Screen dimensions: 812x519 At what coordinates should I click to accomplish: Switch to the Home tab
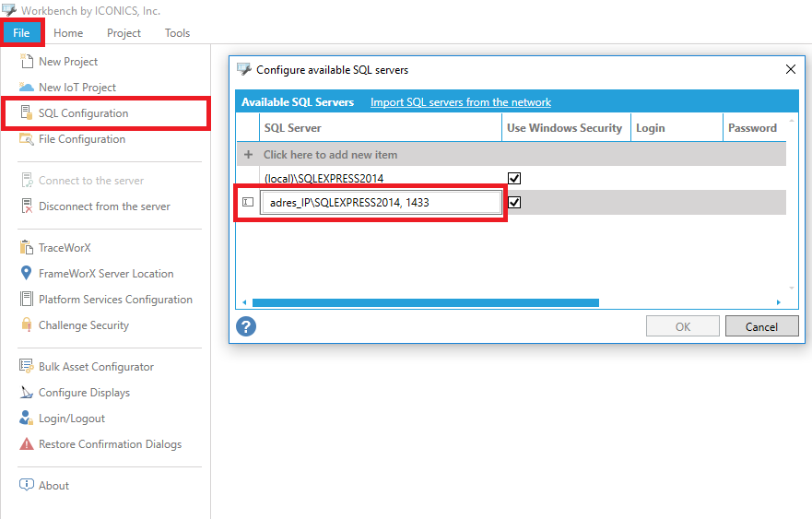coord(68,32)
